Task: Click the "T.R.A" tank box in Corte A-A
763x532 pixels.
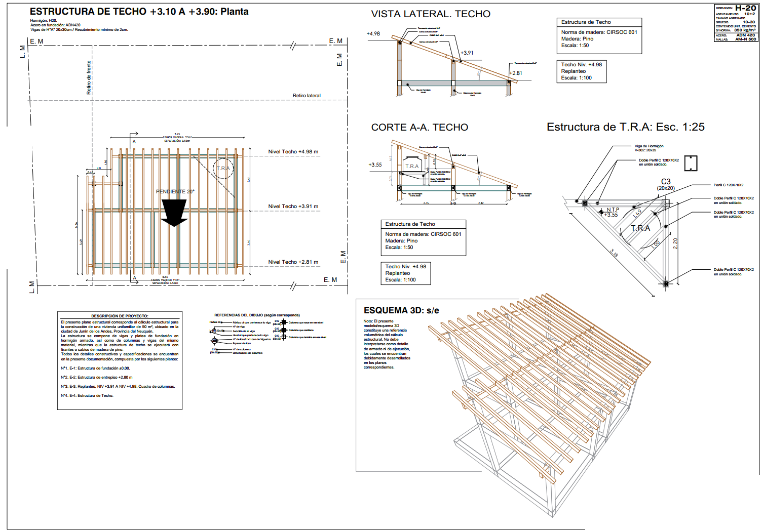Action: (x=412, y=165)
